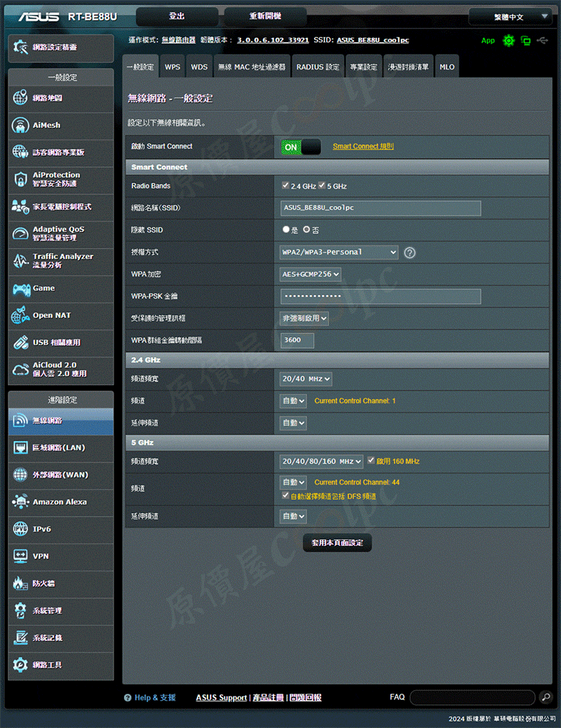
Task: Switch to the WPS tab
Action: 173,67
